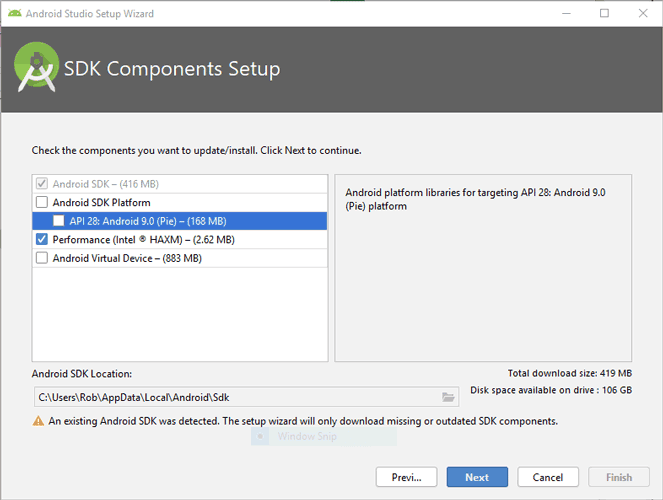Screen dimensions: 663x500
Task: Cancel the SDK components setup
Action: point(548,477)
